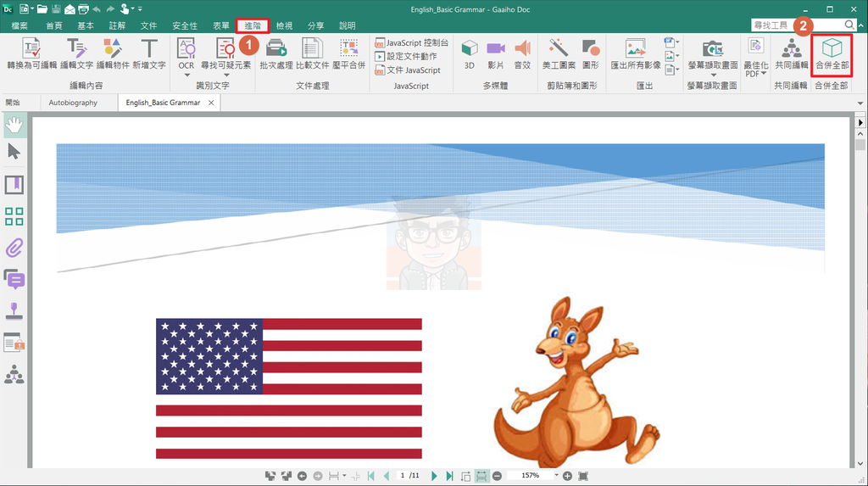Switch to the Autobiography document tab

pyautogui.click(x=73, y=103)
